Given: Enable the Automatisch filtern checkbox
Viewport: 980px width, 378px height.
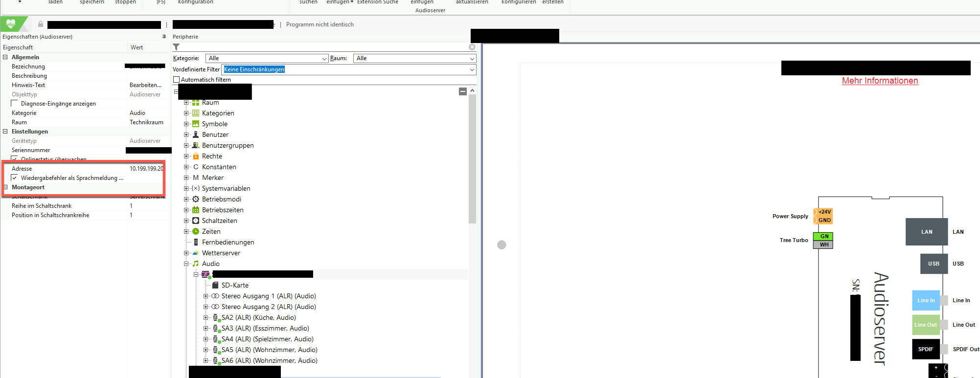Looking at the screenshot, I should pos(177,79).
